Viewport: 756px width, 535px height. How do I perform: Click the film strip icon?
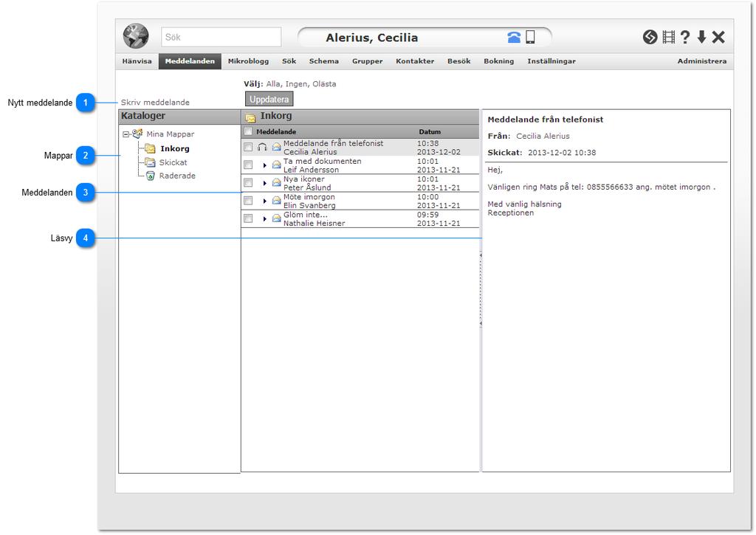point(668,37)
